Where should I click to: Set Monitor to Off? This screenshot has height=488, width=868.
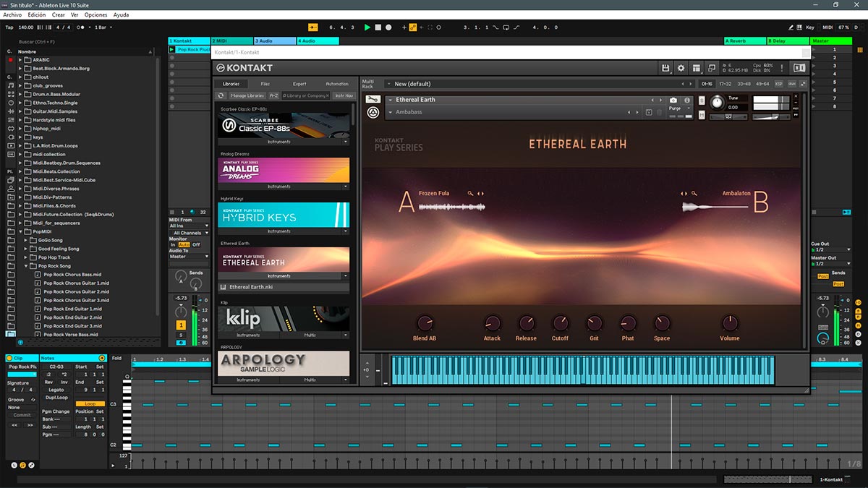196,245
